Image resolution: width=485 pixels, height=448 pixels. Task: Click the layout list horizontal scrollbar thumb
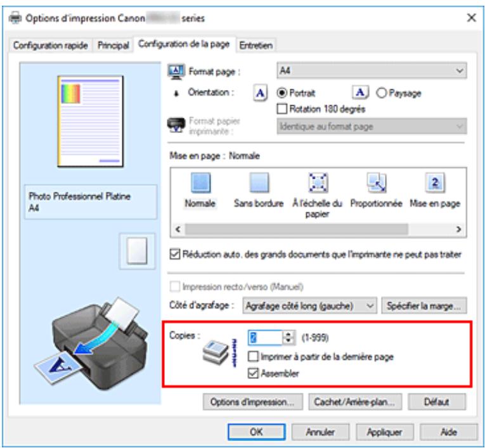(x=296, y=229)
